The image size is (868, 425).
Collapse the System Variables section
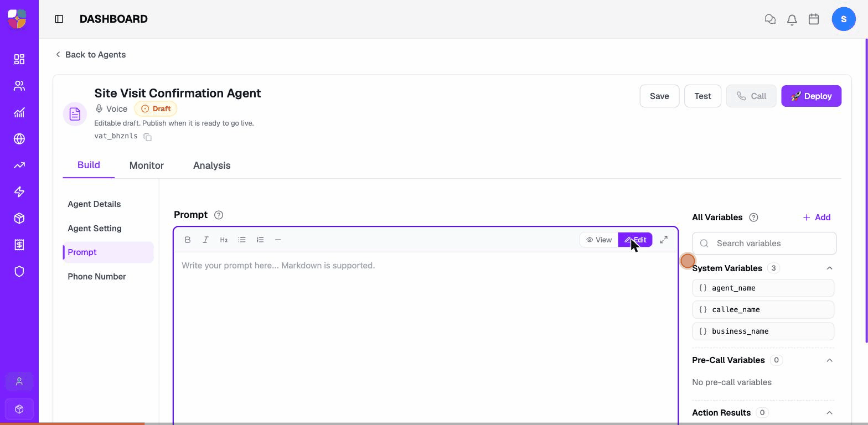pyautogui.click(x=829, y=268)
